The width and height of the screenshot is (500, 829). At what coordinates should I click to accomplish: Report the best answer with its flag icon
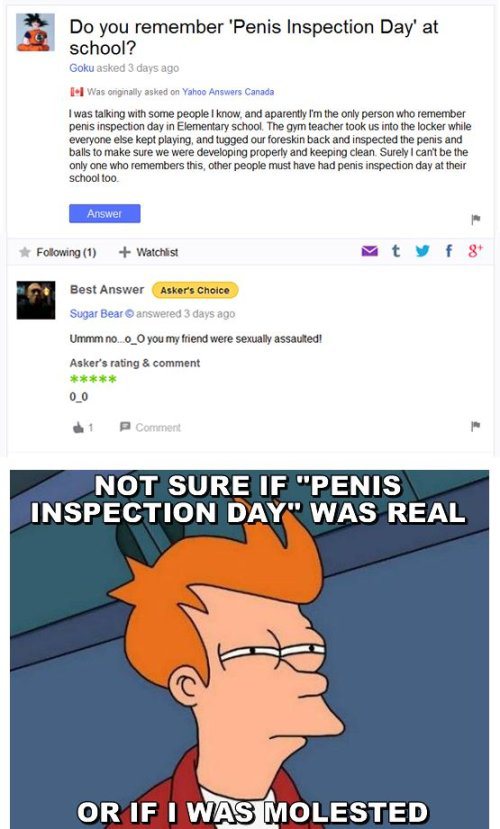pyautogui.click(x=476, y=426)
